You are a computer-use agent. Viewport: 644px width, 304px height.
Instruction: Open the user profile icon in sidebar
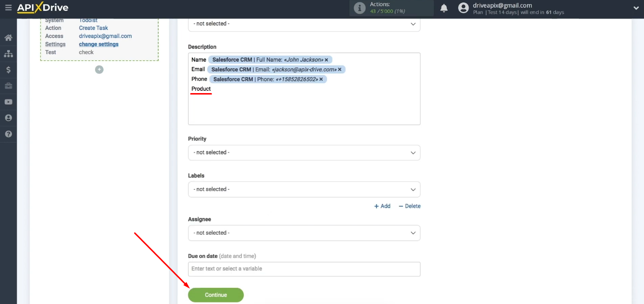pos(9,117)
